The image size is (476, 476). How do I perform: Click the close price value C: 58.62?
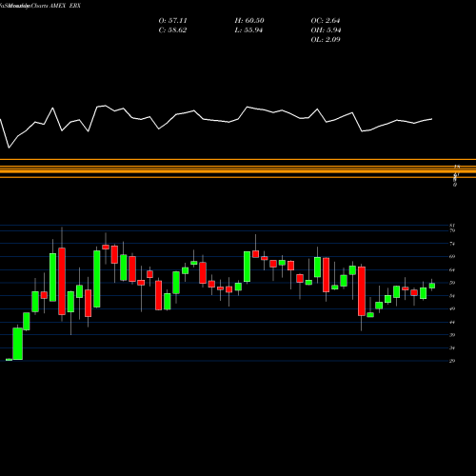[172, 30]
